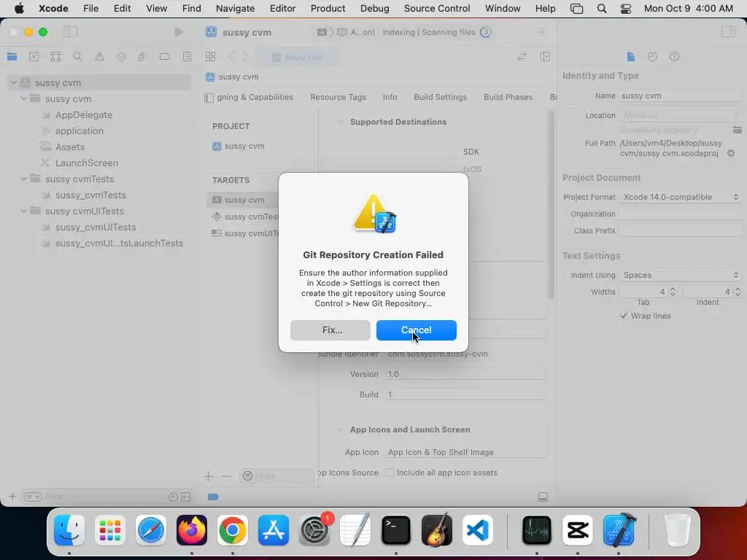
Task: Switch to Resource Tags tab
Action: pyautogui.click(x=338, y=97)
